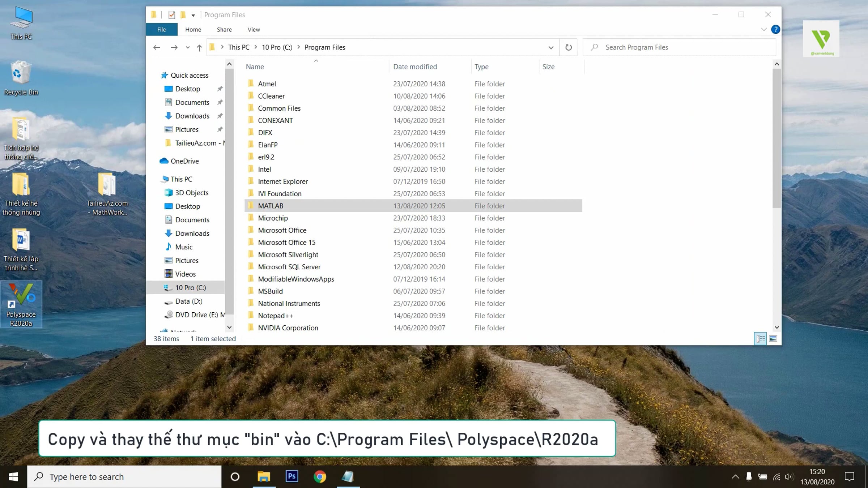Open the recent locations dropdown beside navigation arrows
The width and height of the screenshot is (868, 488).
188,47
